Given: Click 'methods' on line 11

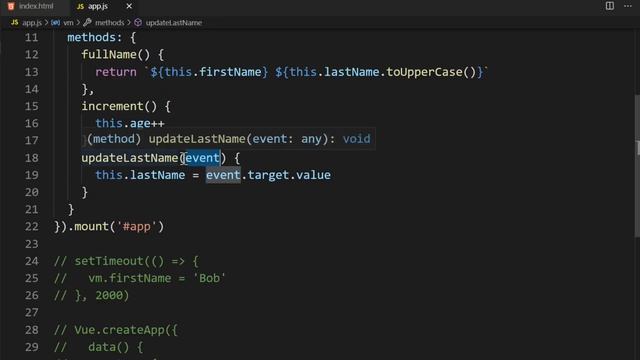Looking at the screenshot, I should (91, 38).
